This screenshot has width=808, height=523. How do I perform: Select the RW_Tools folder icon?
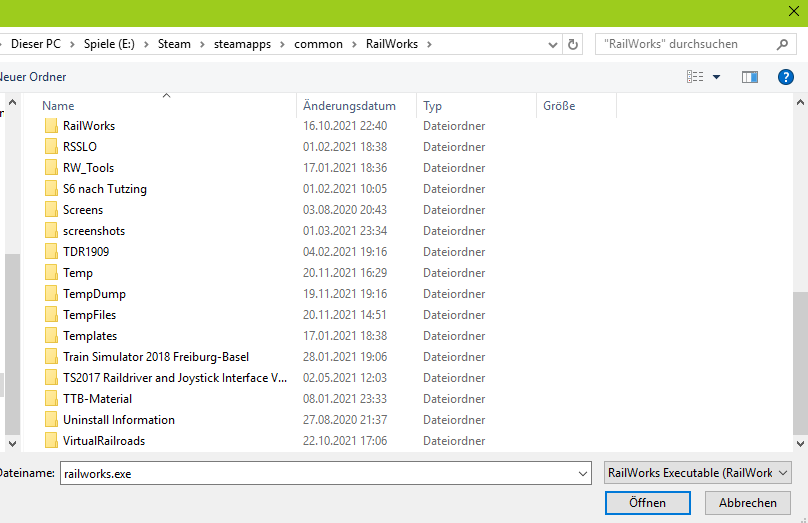(51, 168)
